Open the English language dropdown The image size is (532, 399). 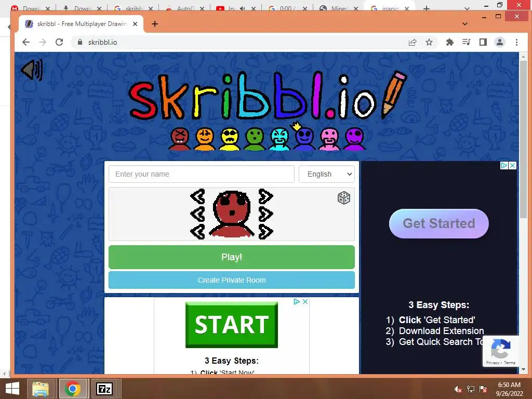point(327,174)
